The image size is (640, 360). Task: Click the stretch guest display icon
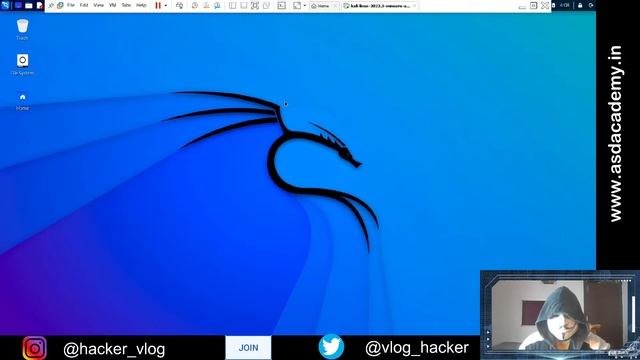pos(297,5)
